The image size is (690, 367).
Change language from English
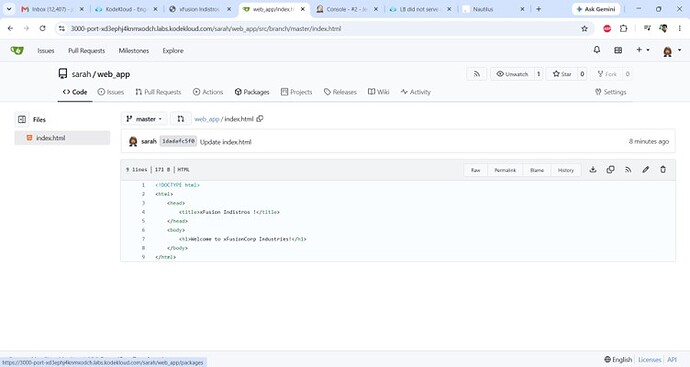pos(618,360)
